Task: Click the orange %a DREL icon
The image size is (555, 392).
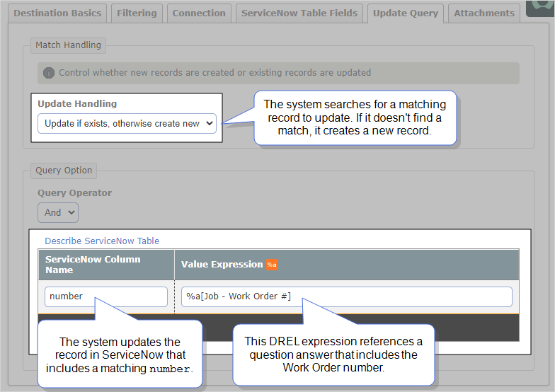Action: (x=272, y=265)
